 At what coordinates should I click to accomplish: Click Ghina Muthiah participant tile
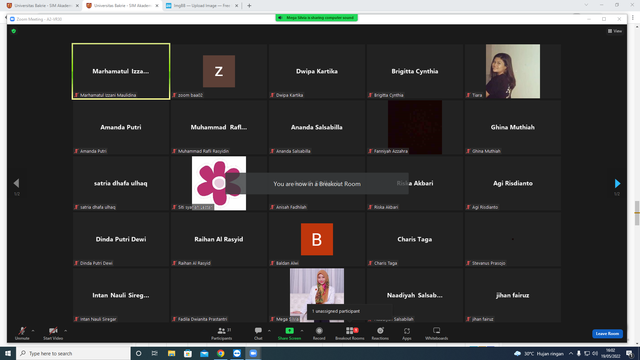coord(513,127)
